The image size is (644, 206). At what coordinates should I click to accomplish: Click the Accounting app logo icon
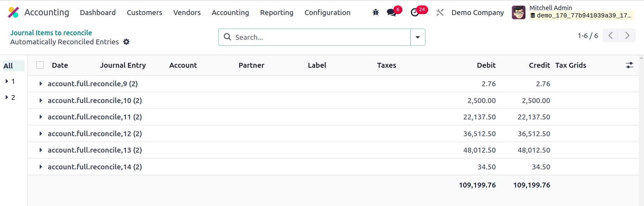tap(13, 13)
